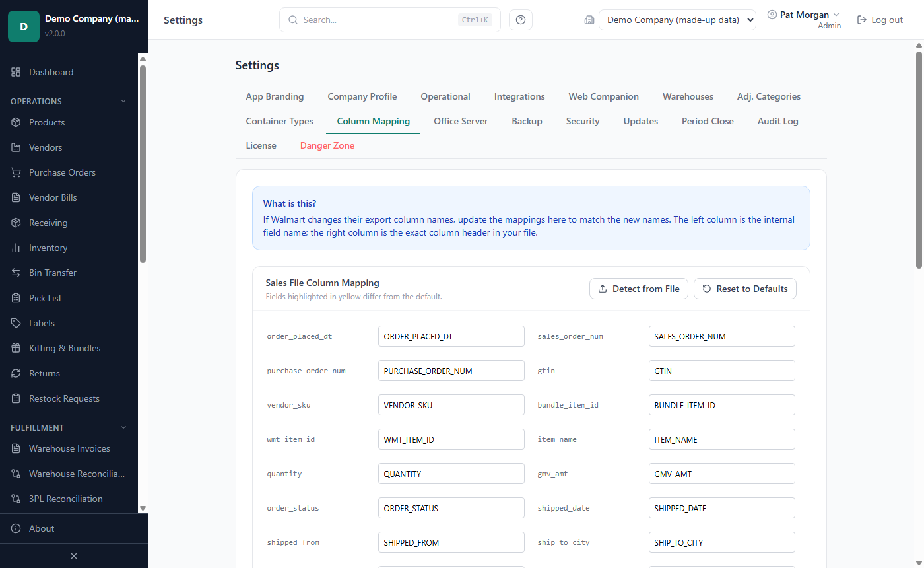The width and height of the screenshot is (924, 568).
Task: Click the Warehouse Invoices icon
Action: [x=16, y=448]
